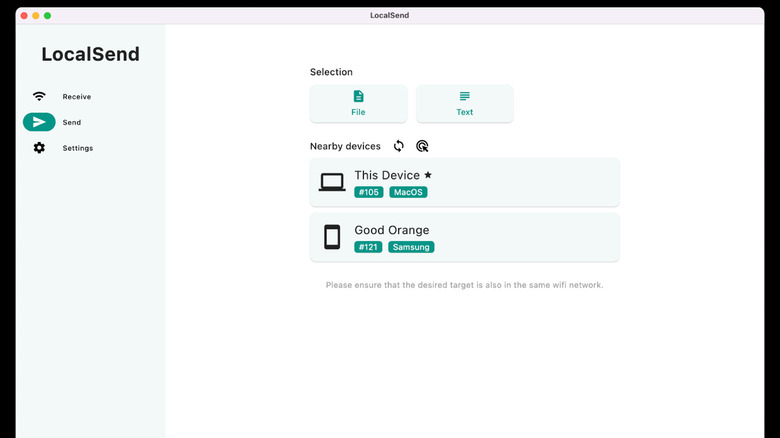Switch to the Receive tab label

click(77, 97)
